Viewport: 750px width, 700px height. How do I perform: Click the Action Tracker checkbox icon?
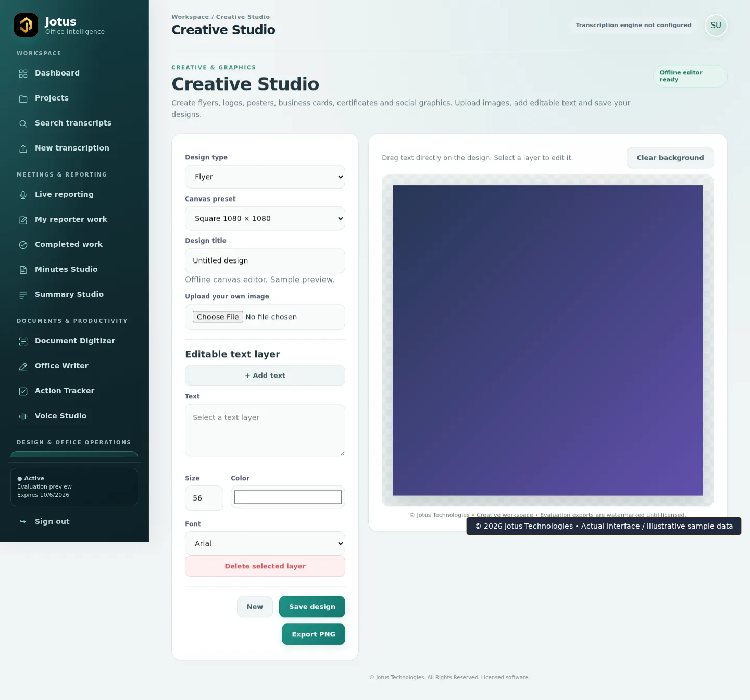[x=23, y=391]
